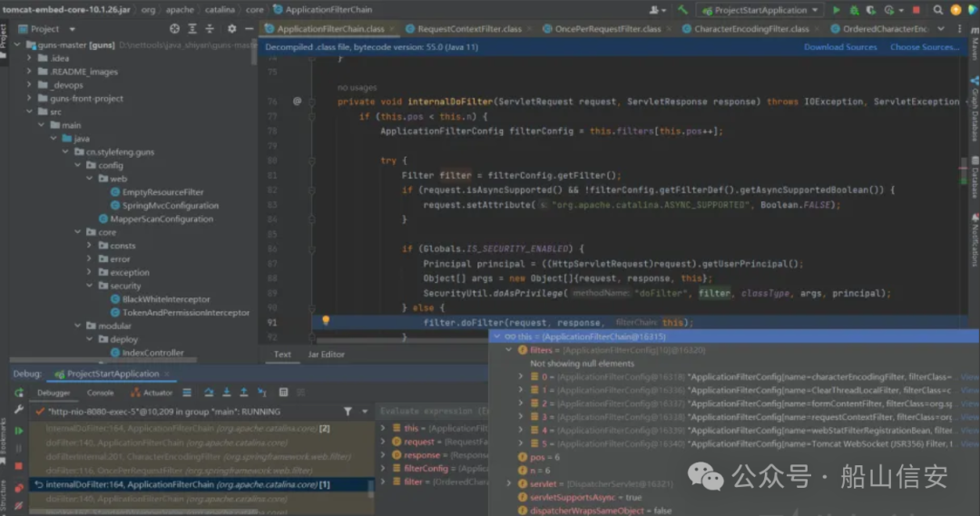Click View Breakpoints red dots icon

pyautogui.click(x=19, y=488)
